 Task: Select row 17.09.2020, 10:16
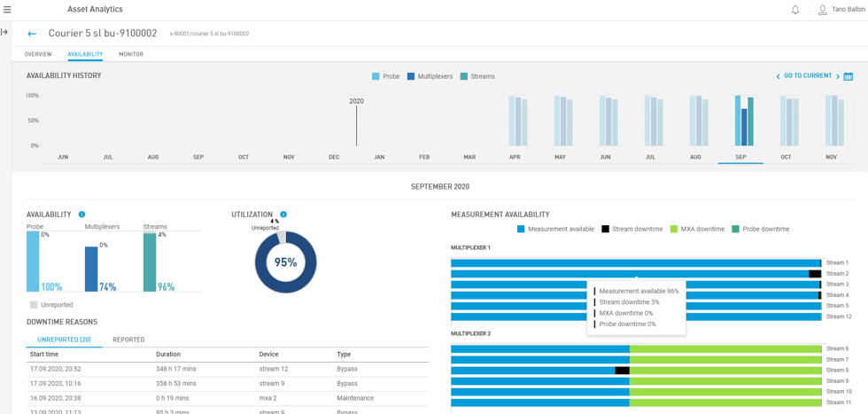pos(228,384)
